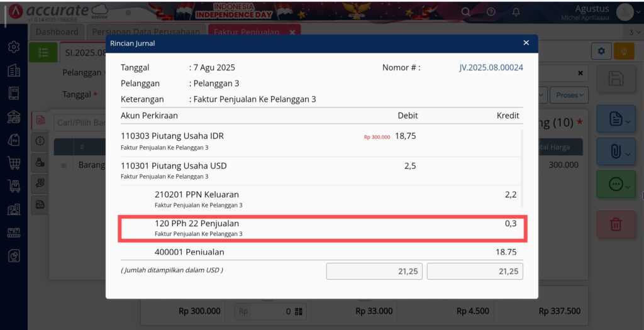
Task: Expand the green more-options ellipsis button
Action: click(x=616, y=184)
